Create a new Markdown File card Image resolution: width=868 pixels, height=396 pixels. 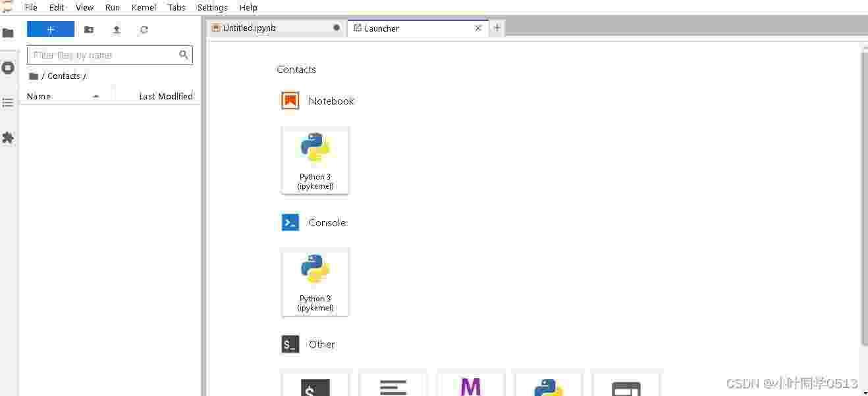(x=471, y=384)
